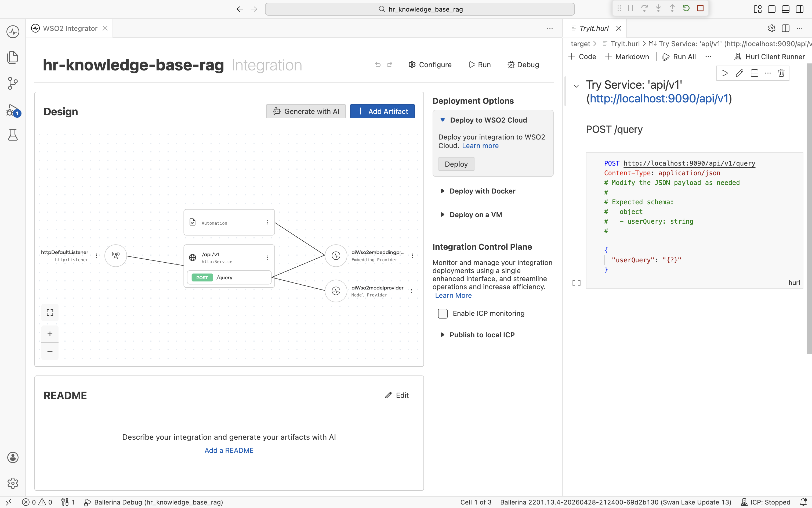Click Generate with AI button
812x508 pixels.
coord(306,111)
